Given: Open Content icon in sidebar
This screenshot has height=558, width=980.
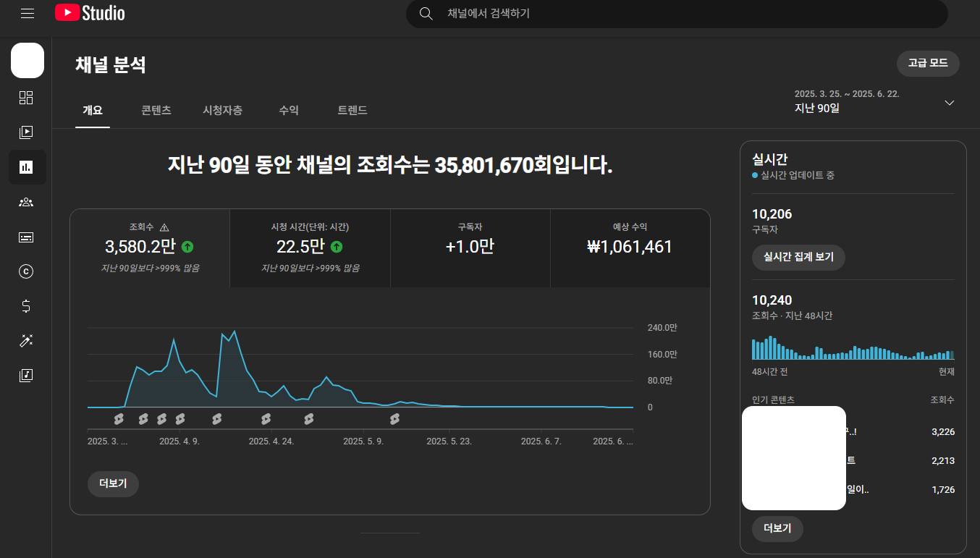Looking at the screenshot, I should pos(26,132).
